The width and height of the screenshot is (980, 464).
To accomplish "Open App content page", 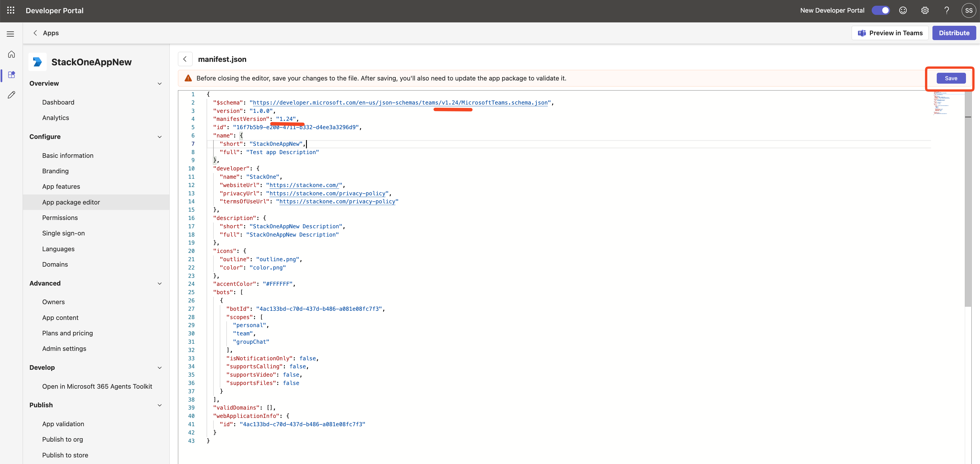I will click(x=60, y=318).
